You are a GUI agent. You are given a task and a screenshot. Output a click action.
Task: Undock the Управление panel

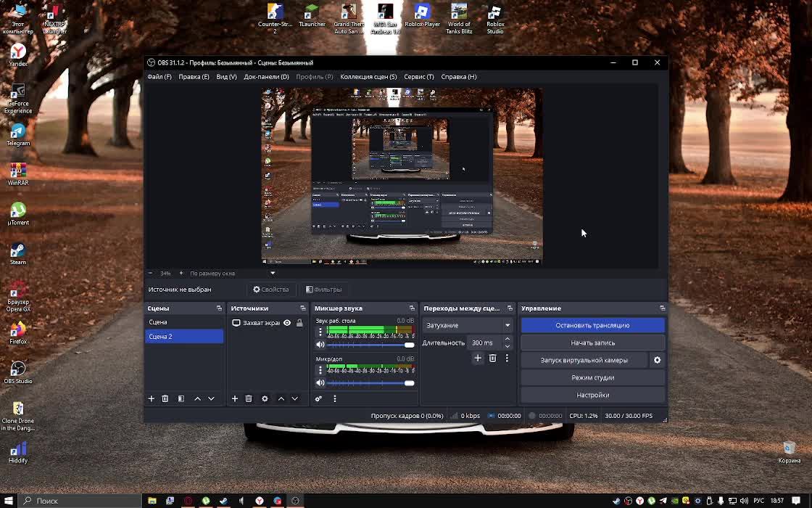pyautogui.click(x=662, y=308)
